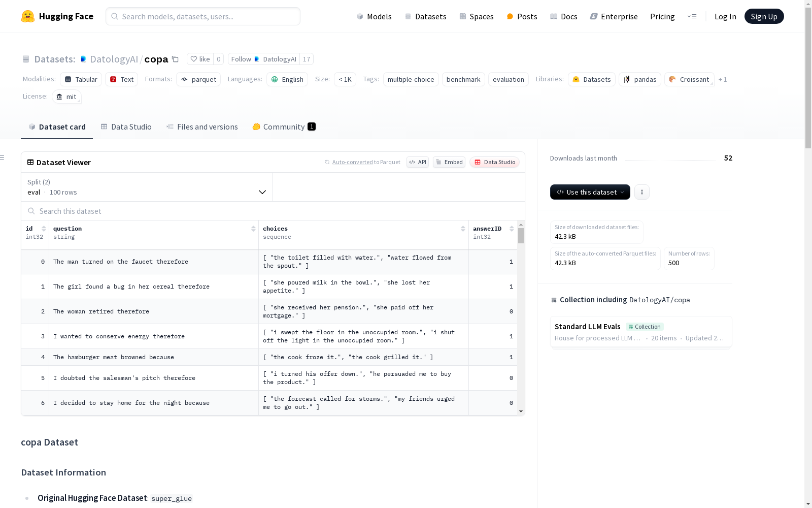Click the benchmark tag
Viewport: 812px width, 508px height.
463,79
